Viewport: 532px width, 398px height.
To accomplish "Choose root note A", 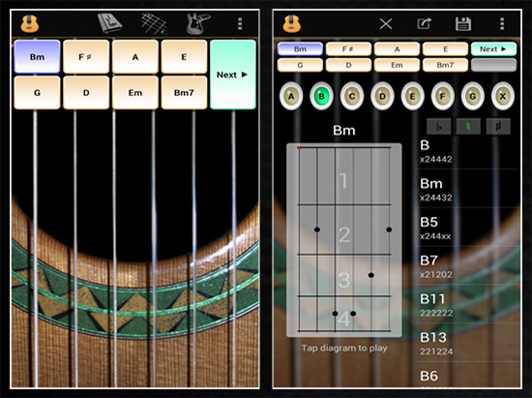I will click(x=291, y=96).
